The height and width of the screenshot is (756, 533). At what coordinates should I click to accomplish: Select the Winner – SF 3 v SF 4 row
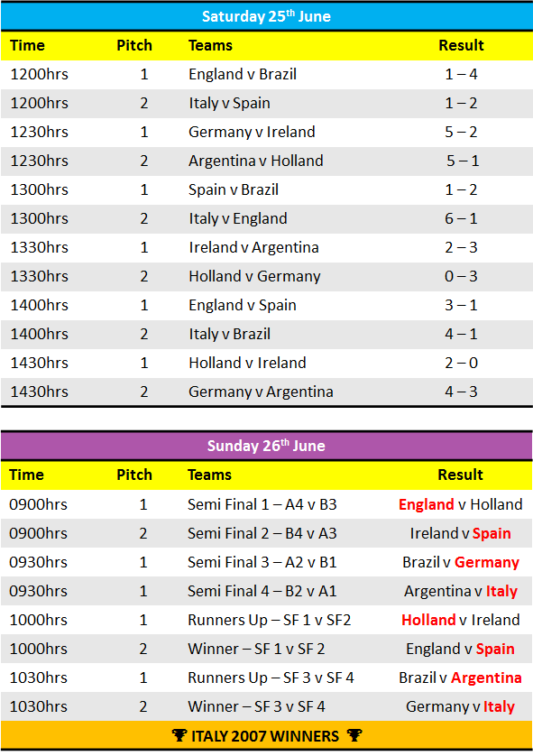tap(267, 706)
